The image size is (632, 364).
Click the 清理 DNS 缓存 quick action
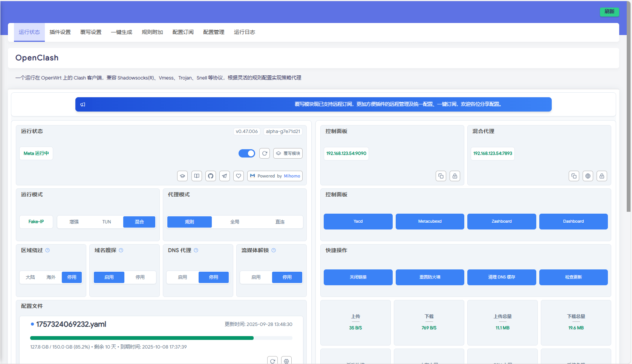point(502,277)
